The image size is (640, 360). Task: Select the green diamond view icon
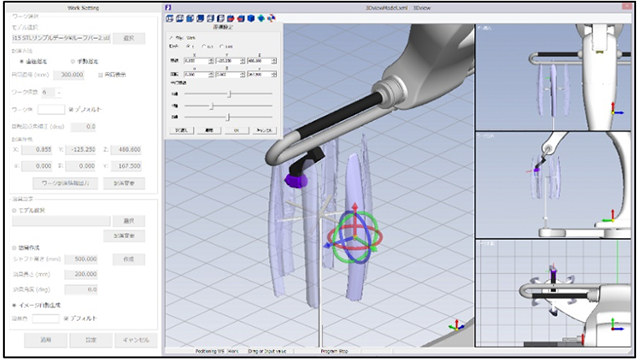[x=261, y=18]
